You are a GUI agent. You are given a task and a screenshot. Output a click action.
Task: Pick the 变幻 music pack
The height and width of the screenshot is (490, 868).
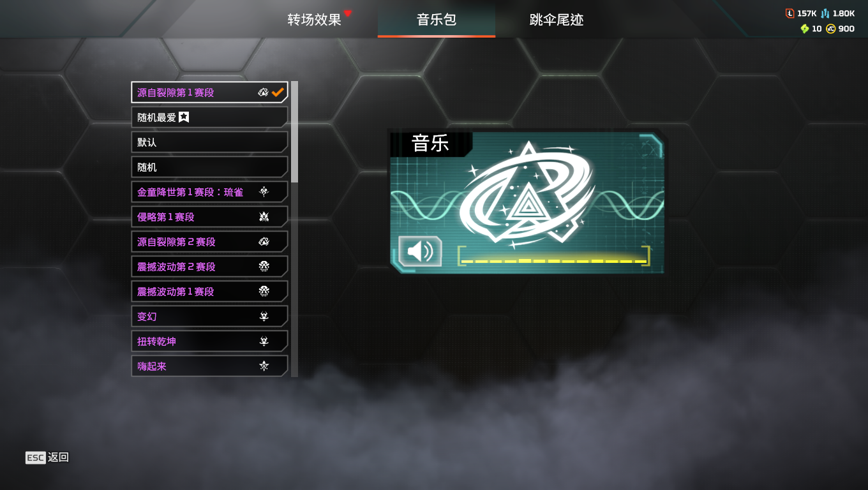pos(209,316)
